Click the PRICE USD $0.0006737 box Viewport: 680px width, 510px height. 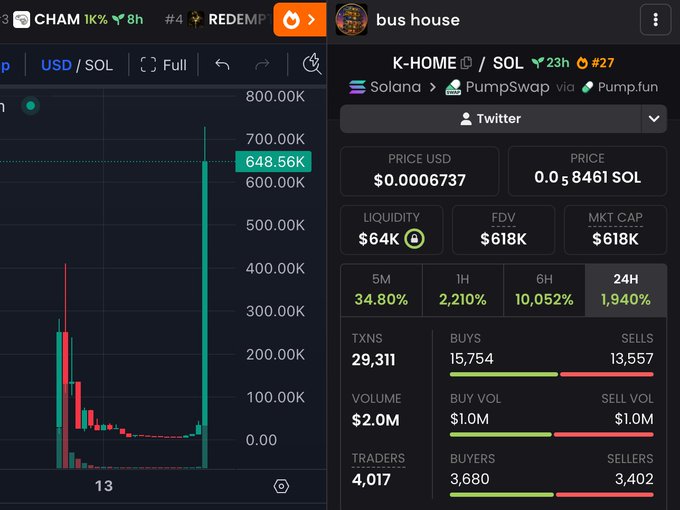pyautogui.click(x=419, y=171)
